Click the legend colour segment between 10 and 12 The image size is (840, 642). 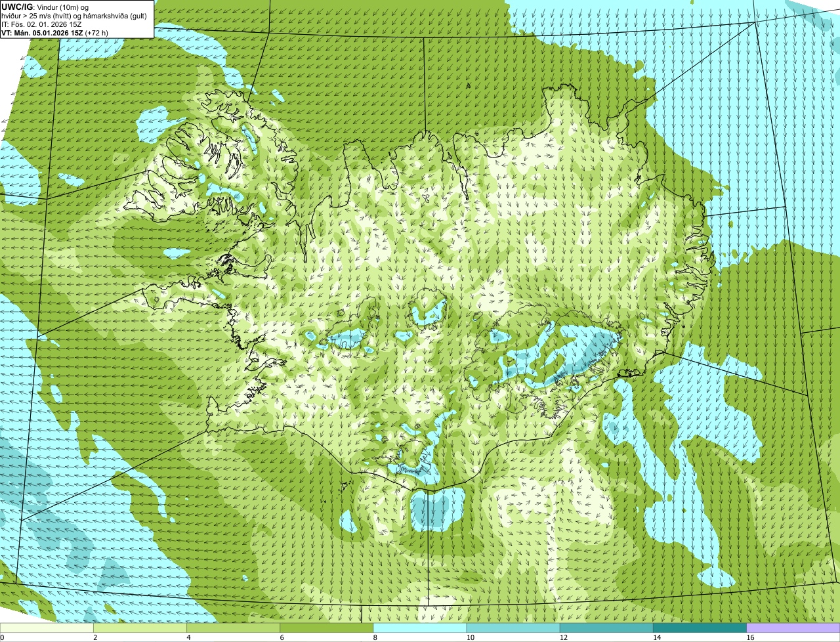513,628
